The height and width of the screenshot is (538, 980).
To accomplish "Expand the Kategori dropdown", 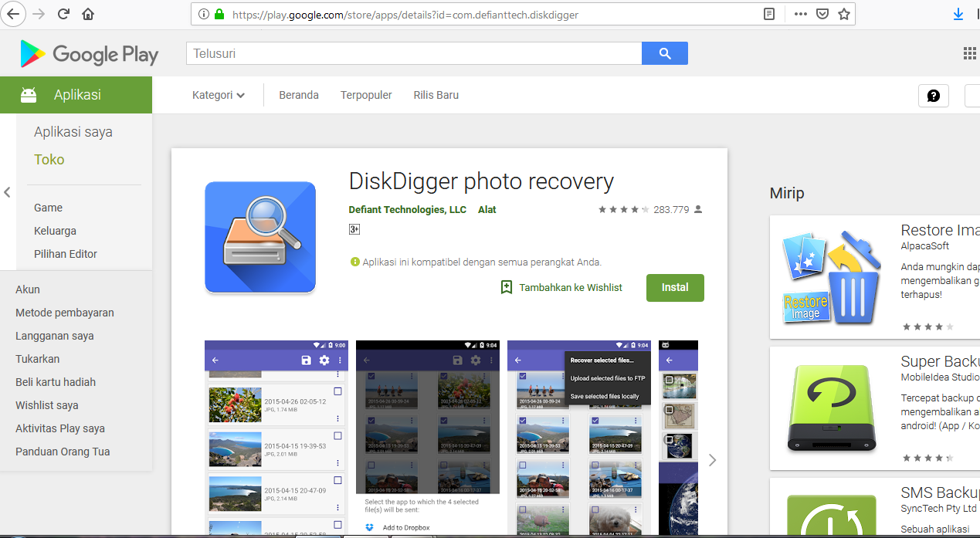I will pos(219,95).
